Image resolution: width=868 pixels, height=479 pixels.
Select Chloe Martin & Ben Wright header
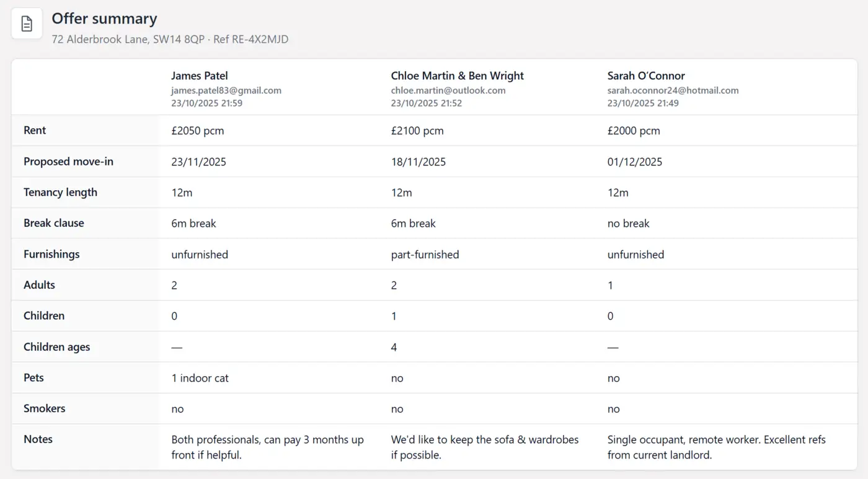click(457, 75)
